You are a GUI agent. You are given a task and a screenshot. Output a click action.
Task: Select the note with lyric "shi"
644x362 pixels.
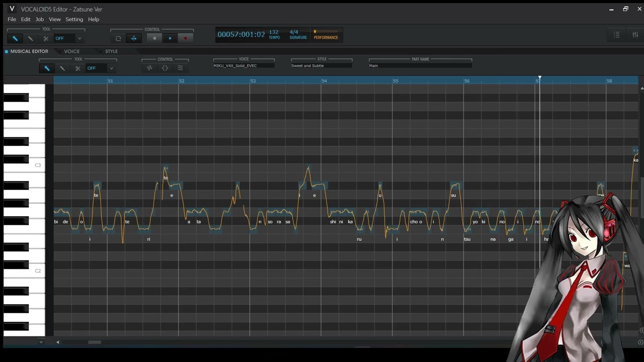click(x=333, y=222)
